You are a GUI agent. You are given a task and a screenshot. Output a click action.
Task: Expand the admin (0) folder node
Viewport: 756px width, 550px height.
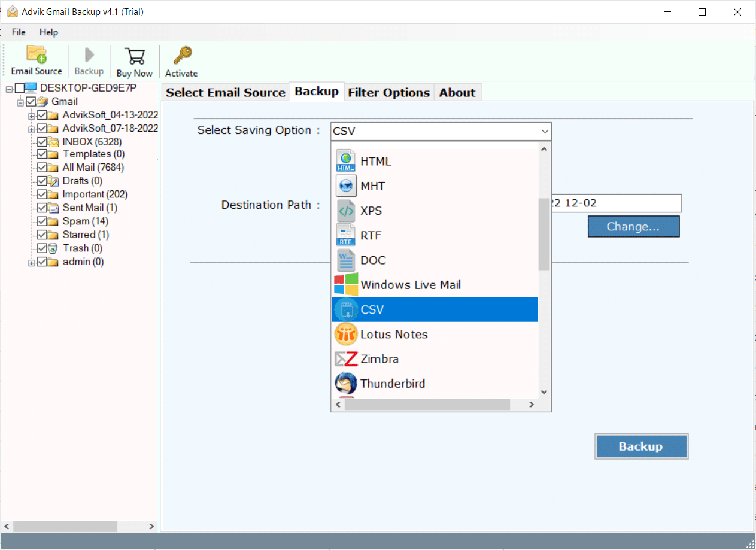coord(32,262)
